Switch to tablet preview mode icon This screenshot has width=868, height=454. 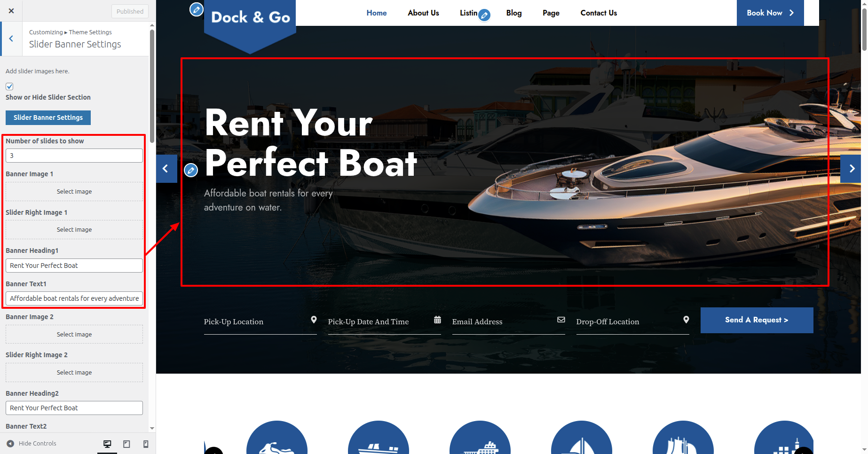(126, 444)
